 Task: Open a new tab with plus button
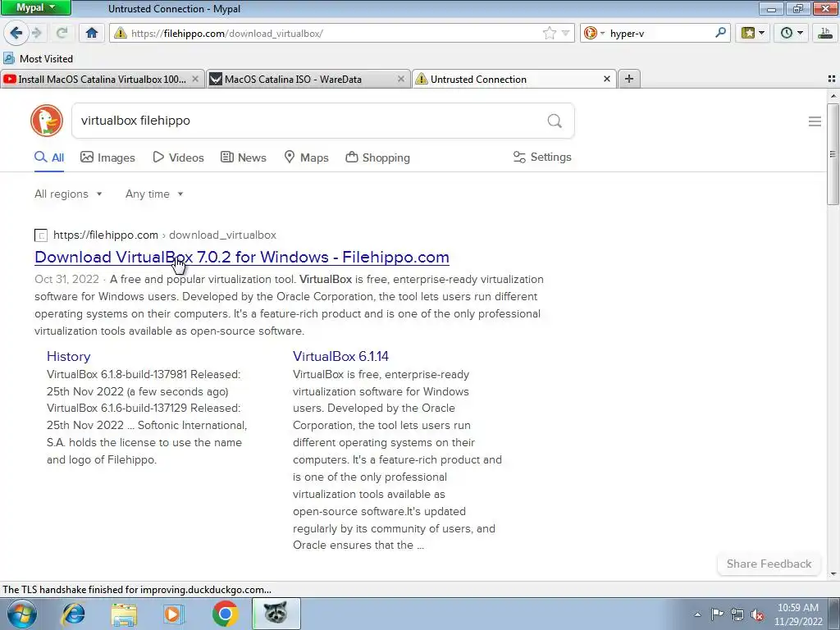click(x=629, y=79)
